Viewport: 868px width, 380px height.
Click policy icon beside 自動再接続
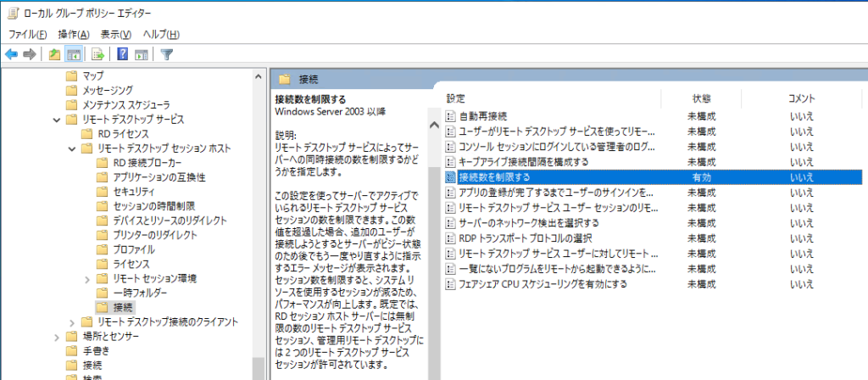(450, 116)
